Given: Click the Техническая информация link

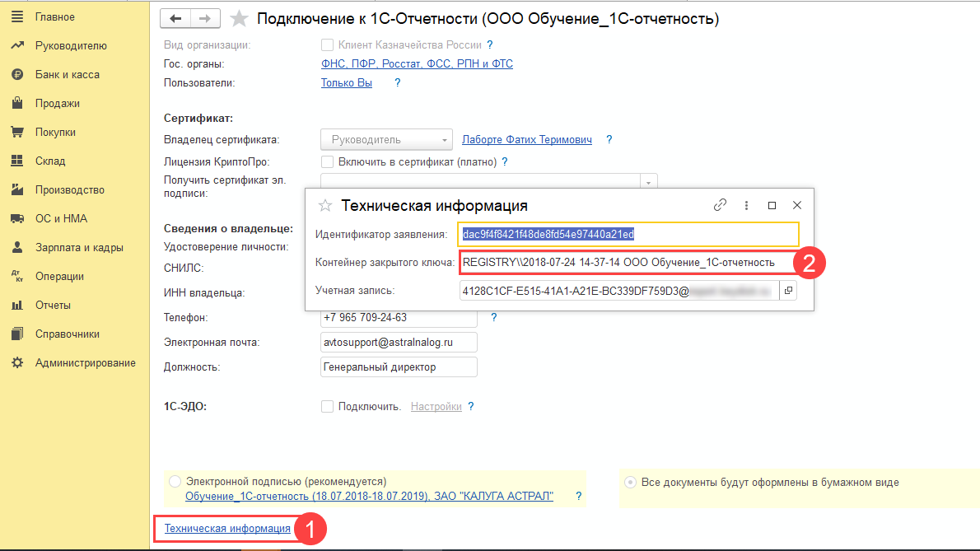Looking at the screenshot, I should [x=227, y=529].
